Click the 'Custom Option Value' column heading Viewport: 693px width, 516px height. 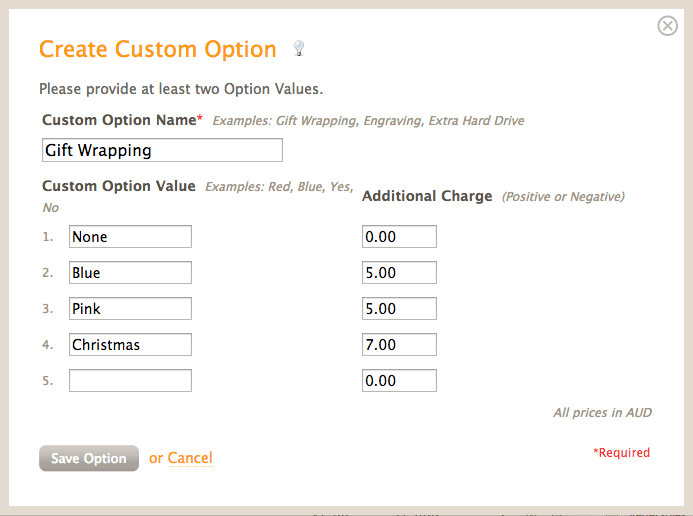(119, 186)
